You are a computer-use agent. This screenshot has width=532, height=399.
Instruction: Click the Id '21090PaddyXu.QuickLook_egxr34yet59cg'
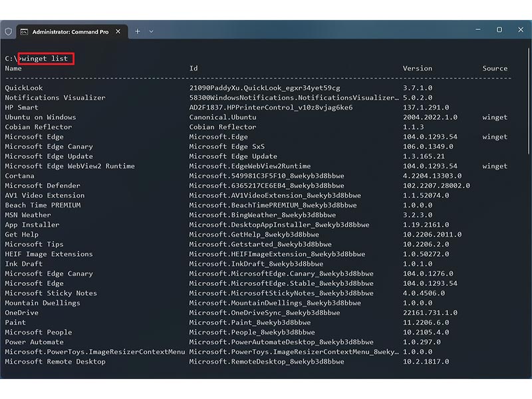[265, 88]
